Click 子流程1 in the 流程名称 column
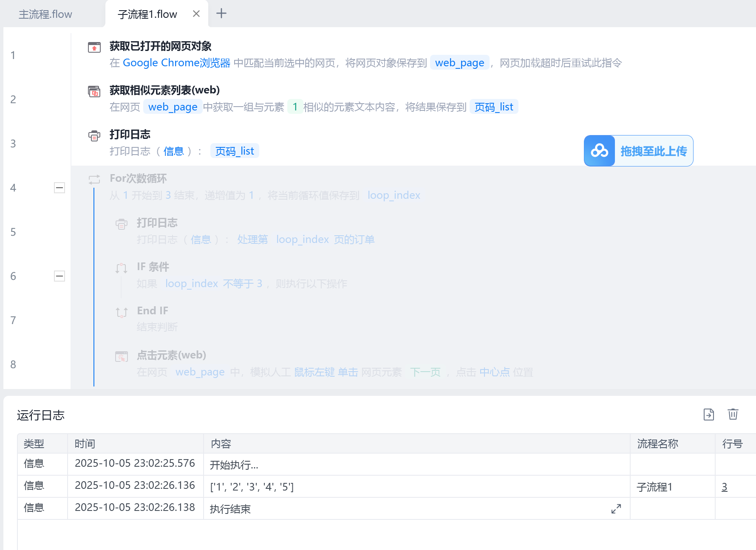756x550 pixels. click(654, 487)
